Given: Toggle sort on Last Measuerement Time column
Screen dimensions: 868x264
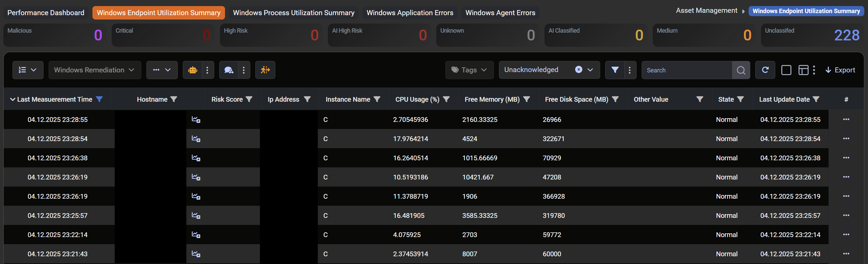Looking at the screenshot, I should click(x=54, y=99).
